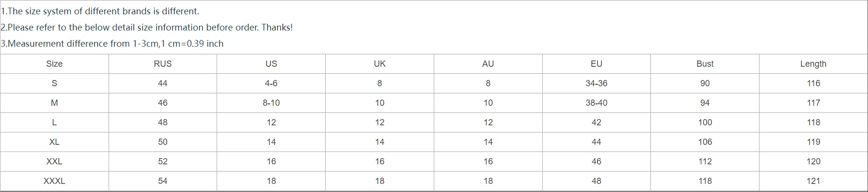Screen dimensions: 868x192
Task: Select the XXL size row label
Action: click(54, 162)
